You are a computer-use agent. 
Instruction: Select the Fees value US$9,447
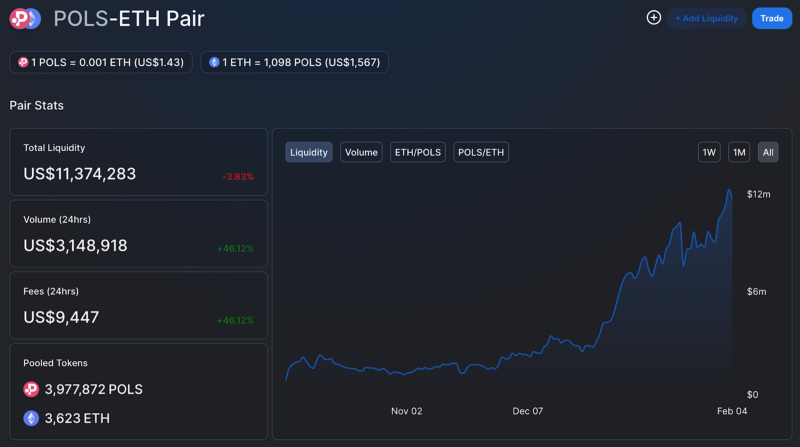pyautogui.click(x=61, y=317)
